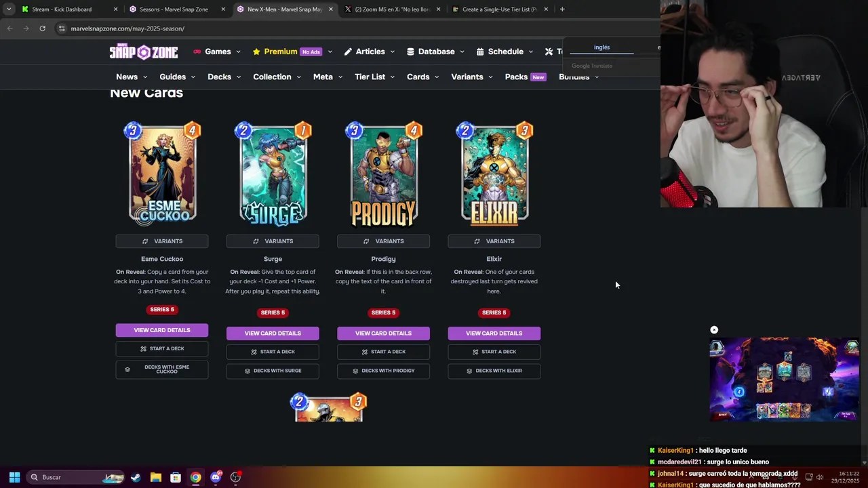Image resolution: width=868 pixels, height=488 pixels.
Task: Start a deck with Esme Cuckoo
Action: point(162,348)
